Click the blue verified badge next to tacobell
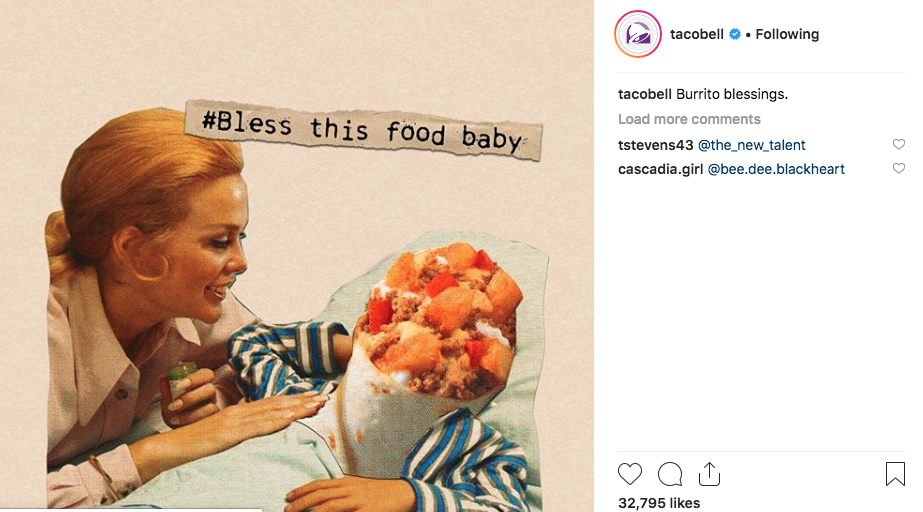923x512 pixels. (735, 34)
